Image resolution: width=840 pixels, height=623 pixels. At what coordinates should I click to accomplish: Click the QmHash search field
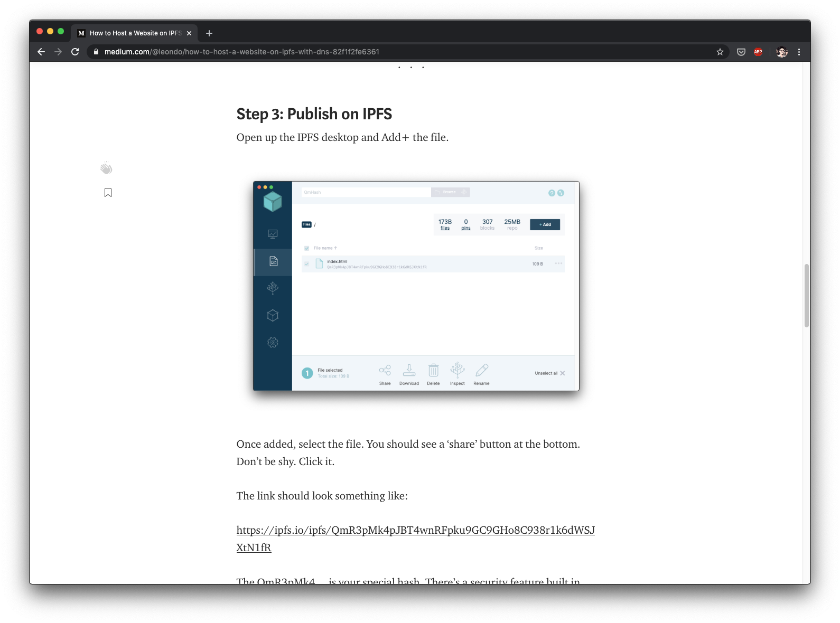[366, 192]
